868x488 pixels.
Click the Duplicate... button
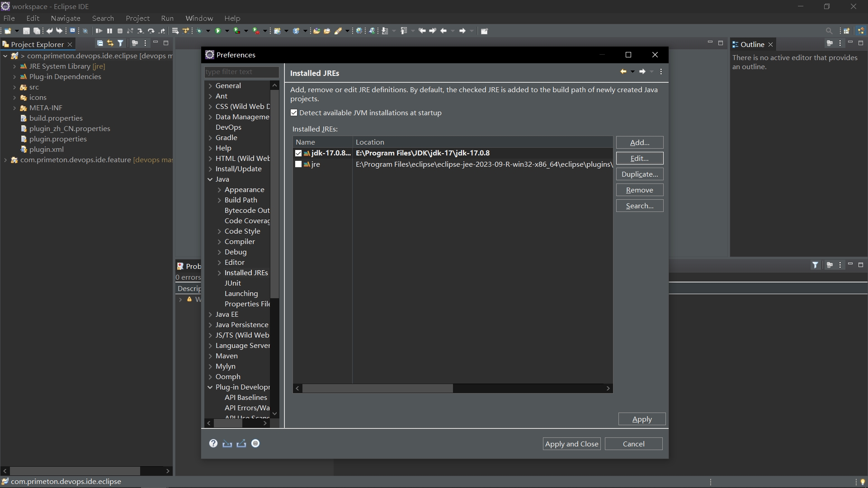pyautogui.click(x=639, y=174)
